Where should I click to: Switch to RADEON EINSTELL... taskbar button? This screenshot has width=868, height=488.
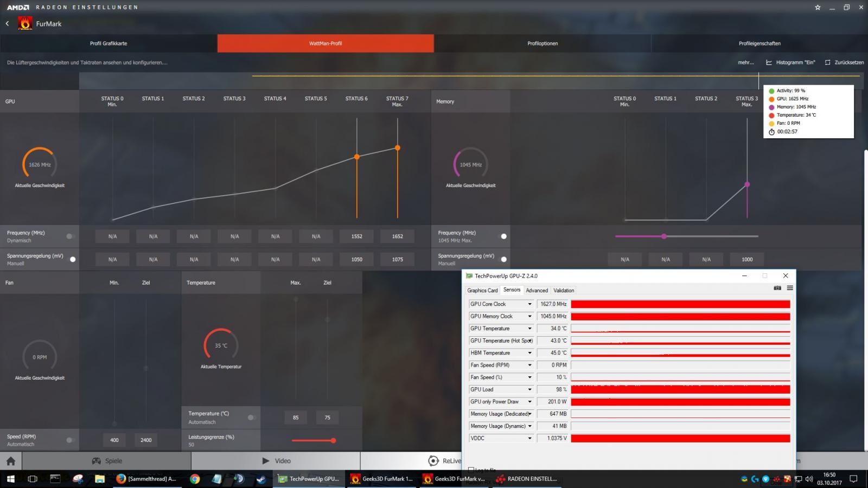[527, 479]
